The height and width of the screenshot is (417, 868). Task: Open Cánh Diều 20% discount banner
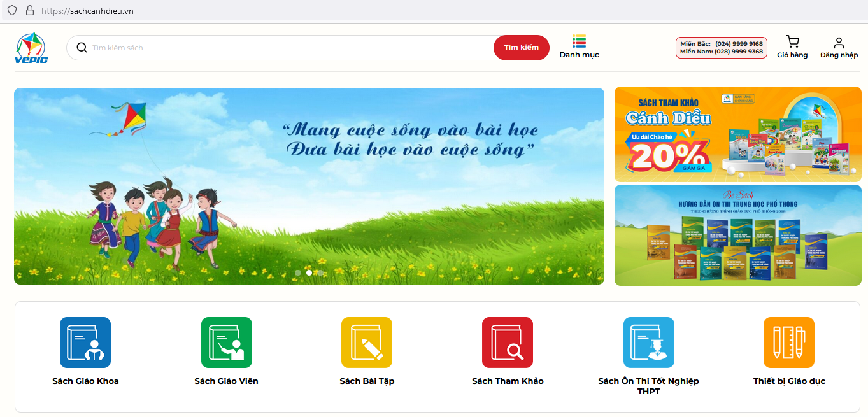coord(737,134)
